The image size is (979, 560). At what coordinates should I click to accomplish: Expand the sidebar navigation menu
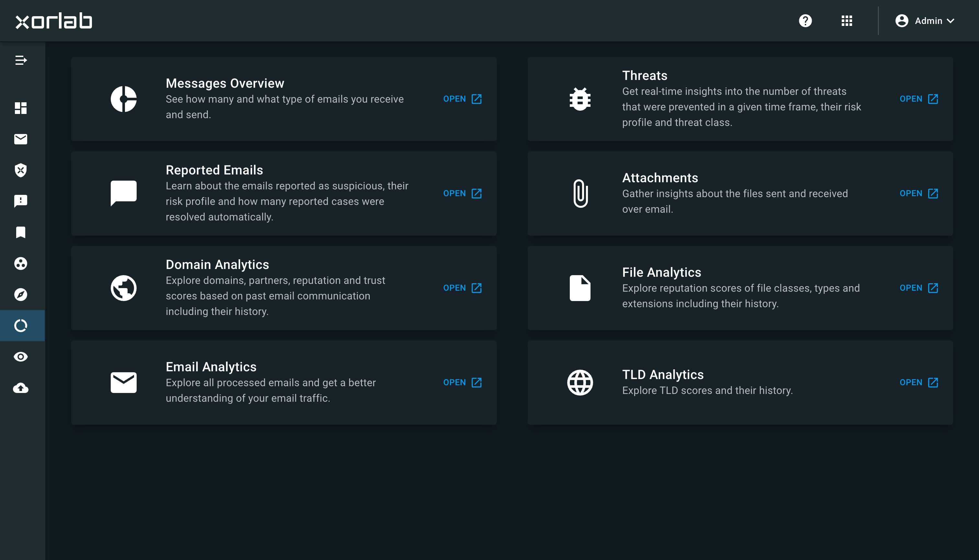tap(21, 61)
